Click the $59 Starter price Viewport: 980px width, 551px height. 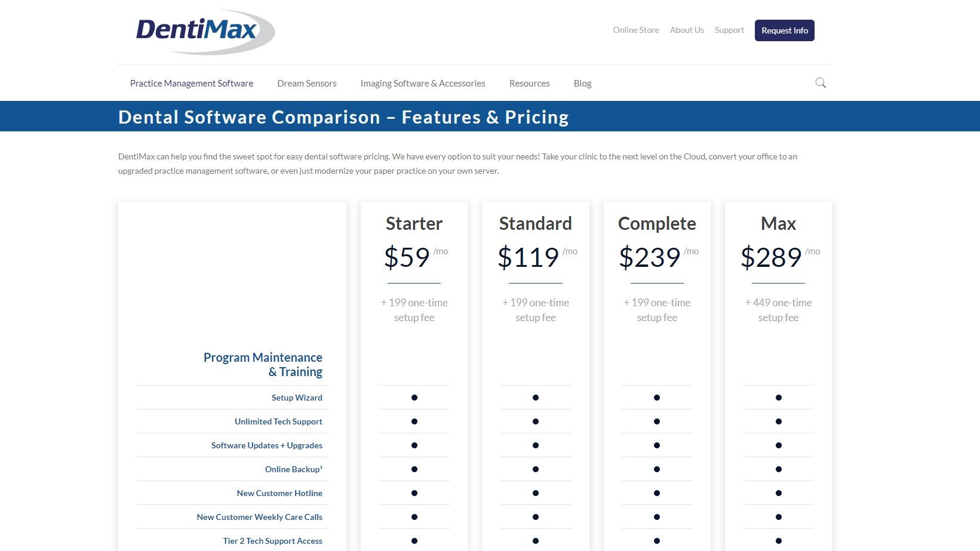[407, 257]
